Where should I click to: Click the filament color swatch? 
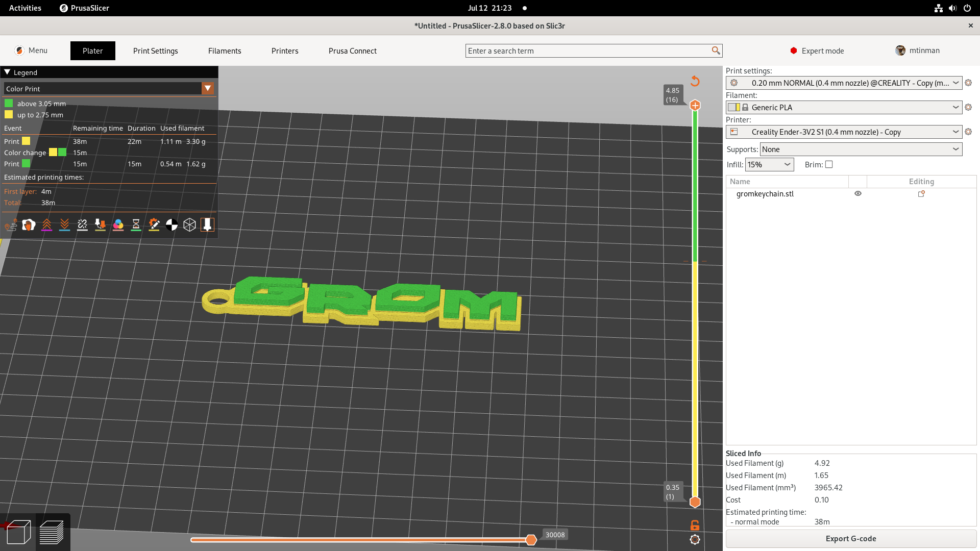pyautogui.click(x=734, y=108)
